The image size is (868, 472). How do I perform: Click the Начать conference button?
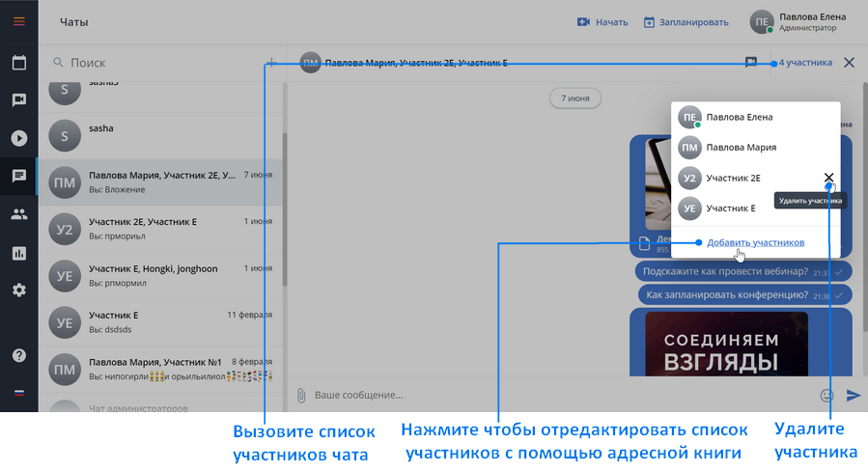point(602,22)
